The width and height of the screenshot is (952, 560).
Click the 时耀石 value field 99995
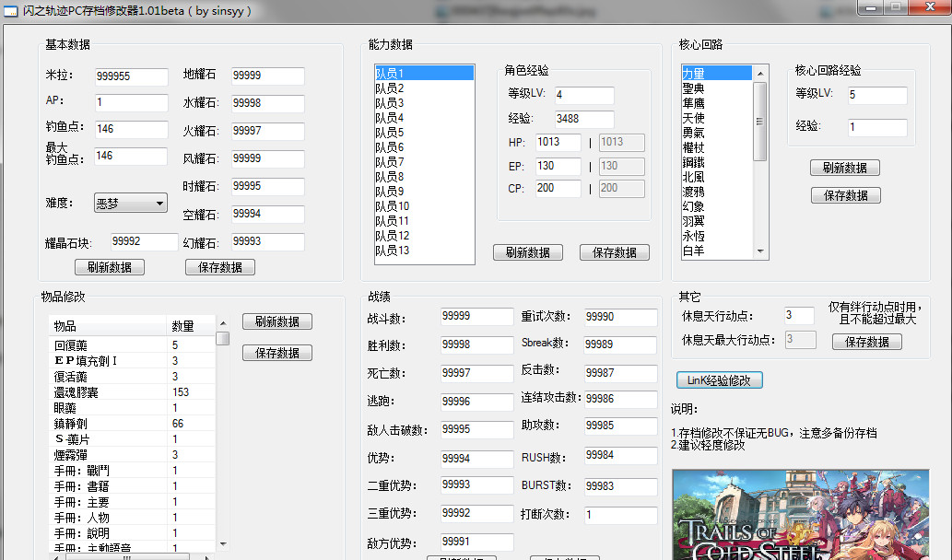[268, 186]
